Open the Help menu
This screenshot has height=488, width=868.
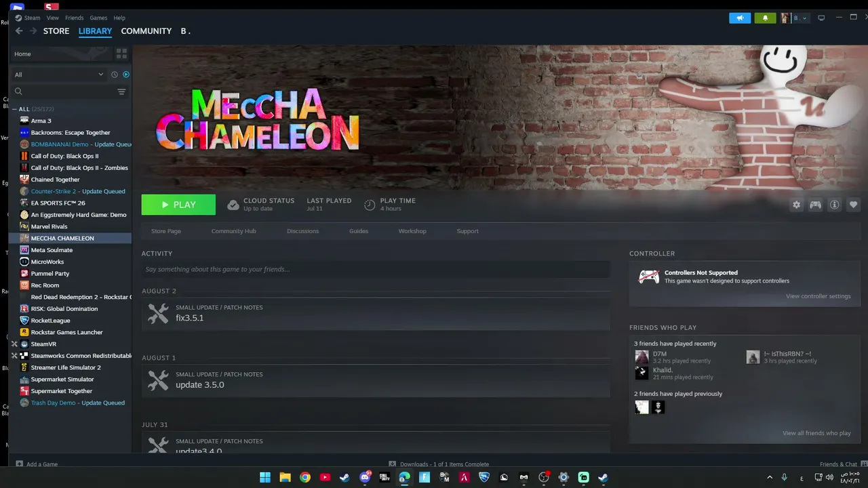(119, 18)
